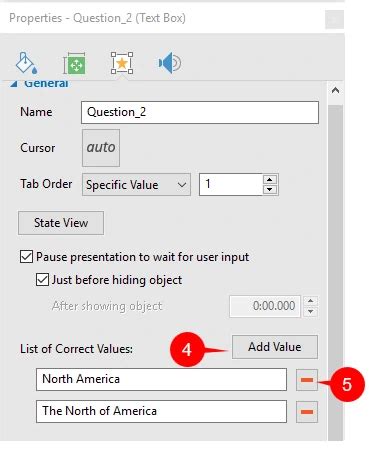Uncheck Pause presentation to wait for user input
This screenshot has height=453, width=369.
coord(26,257)
